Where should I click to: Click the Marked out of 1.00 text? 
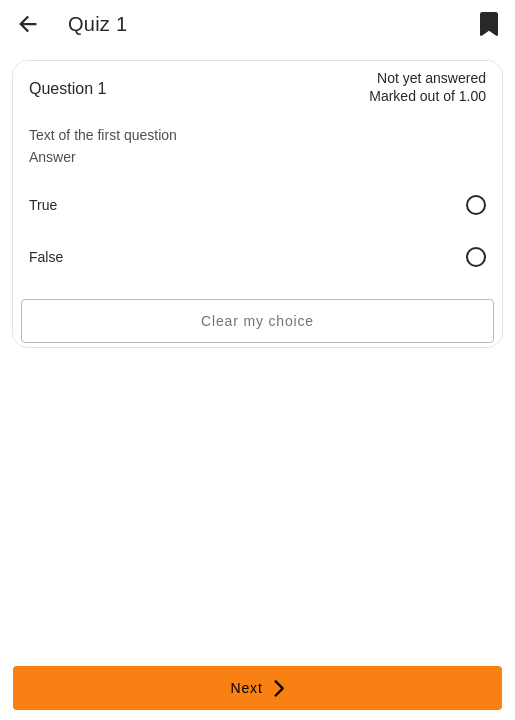tap(427, 96)
